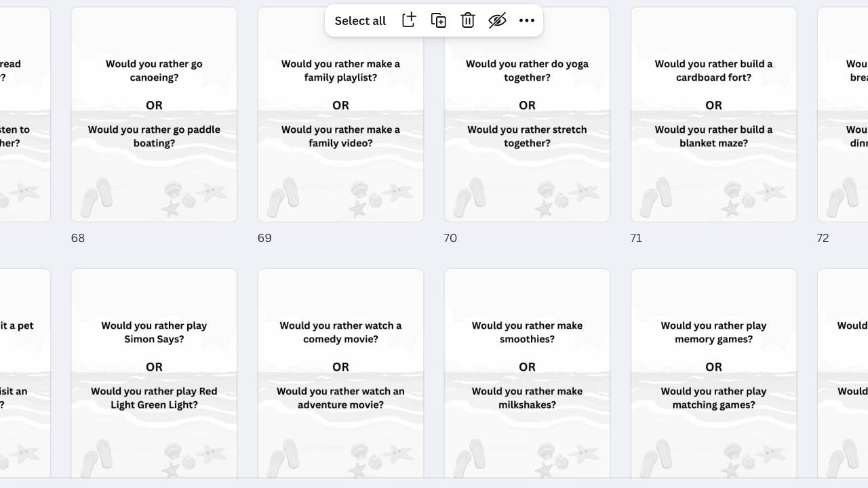The image size is (868, 488).
Task: Delete selected pages with trash icon
Action: coord(468,20)
